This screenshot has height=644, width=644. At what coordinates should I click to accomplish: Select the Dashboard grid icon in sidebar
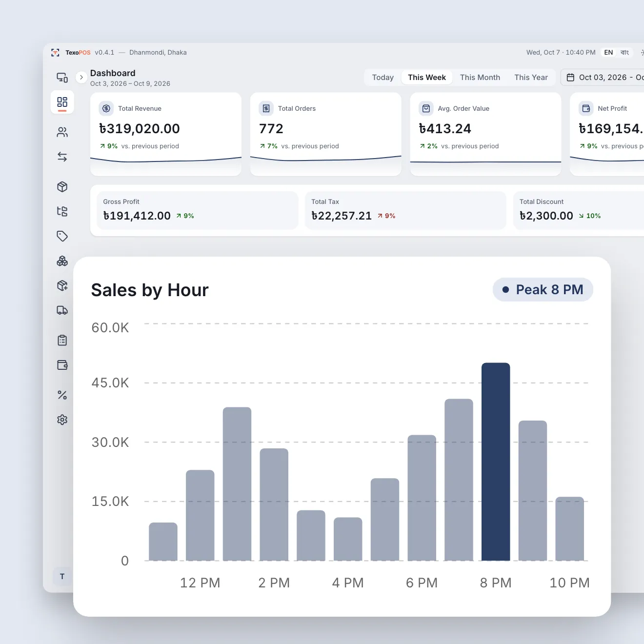pos(62,102)
